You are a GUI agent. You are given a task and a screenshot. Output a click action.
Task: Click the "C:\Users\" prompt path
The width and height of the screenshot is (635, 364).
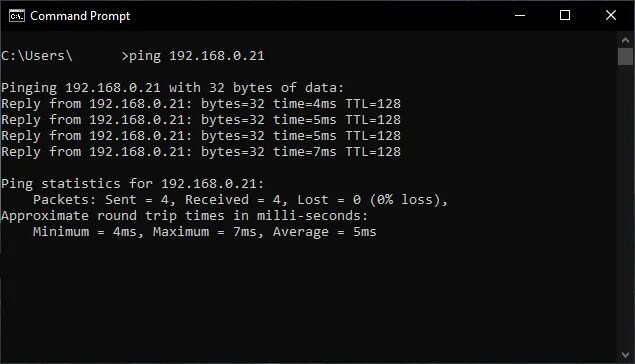point(37,56)
